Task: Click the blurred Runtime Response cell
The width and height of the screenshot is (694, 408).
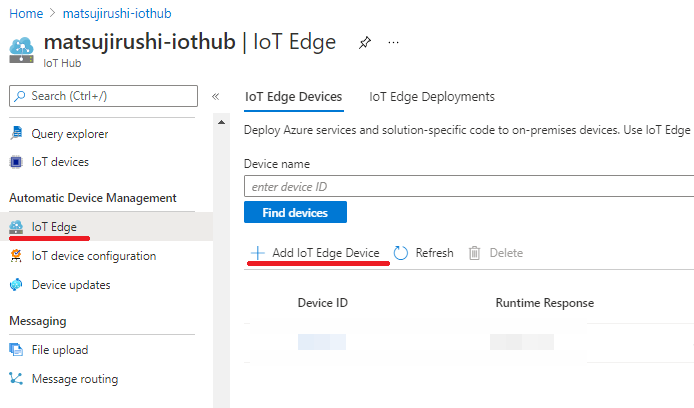Action: pos(522,342)
